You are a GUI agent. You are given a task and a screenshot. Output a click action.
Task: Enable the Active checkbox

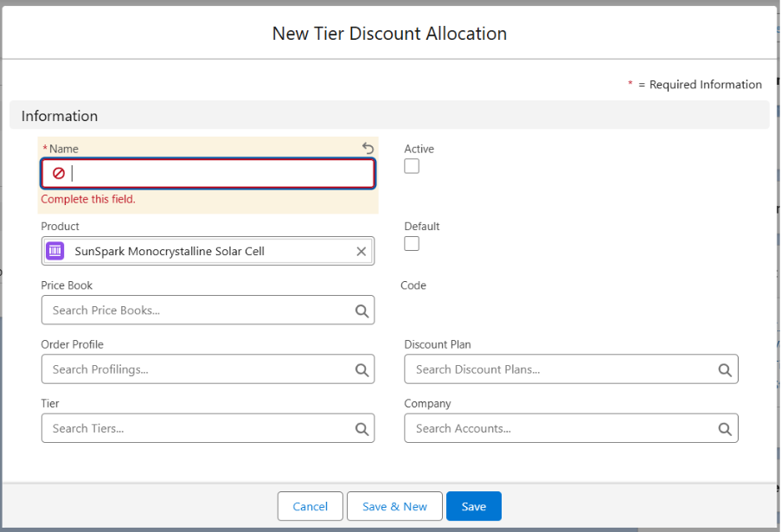[x=412, y=166]
